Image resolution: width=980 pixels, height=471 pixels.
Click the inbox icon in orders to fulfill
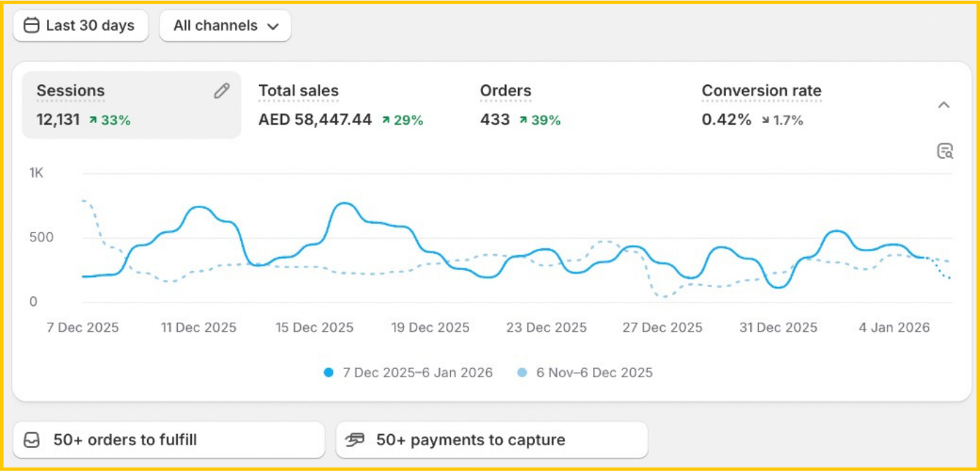coord(31,440)
